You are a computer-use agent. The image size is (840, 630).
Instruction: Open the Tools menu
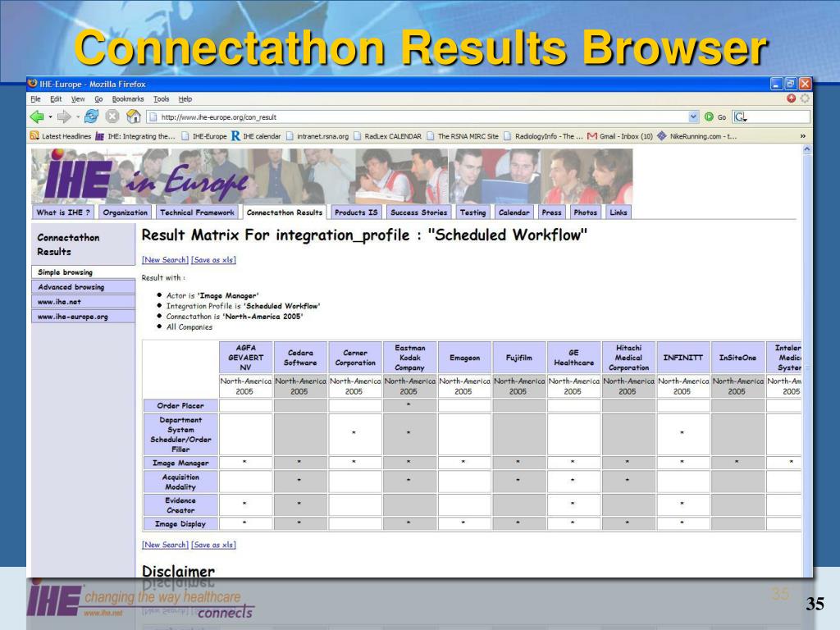pyautogui.click(x=162, y=99)
